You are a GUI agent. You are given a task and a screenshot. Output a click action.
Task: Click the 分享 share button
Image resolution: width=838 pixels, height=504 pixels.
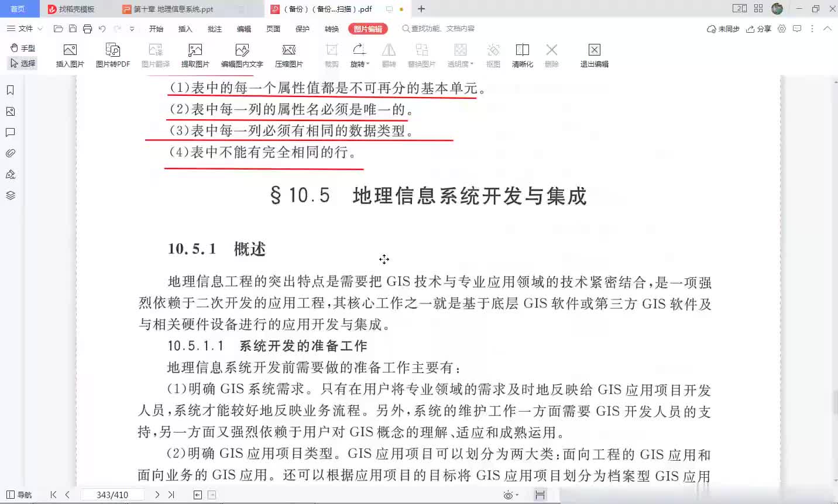pyautogui.click(x=758, y=29)
